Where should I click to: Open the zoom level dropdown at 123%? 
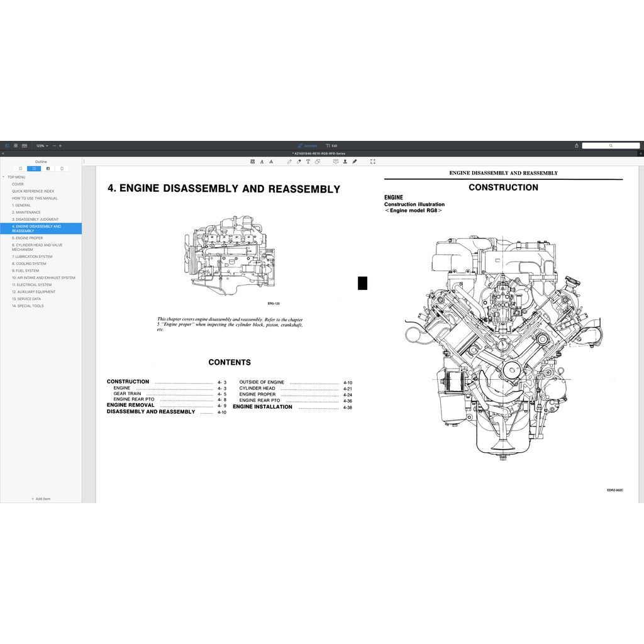point(42,145)
